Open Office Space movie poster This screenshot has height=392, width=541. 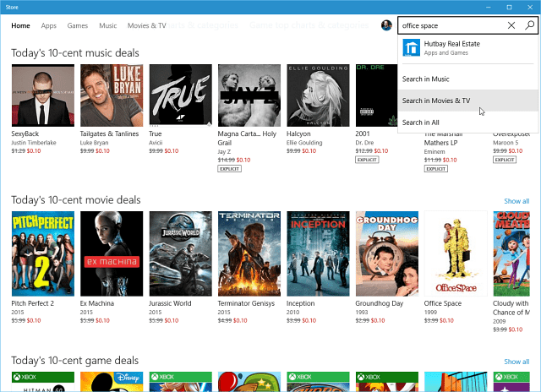point(456,253)
